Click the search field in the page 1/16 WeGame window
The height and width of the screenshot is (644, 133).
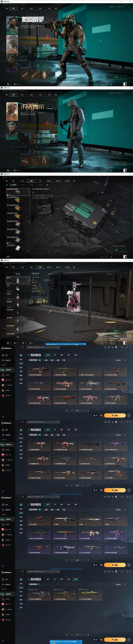(43, 347)
